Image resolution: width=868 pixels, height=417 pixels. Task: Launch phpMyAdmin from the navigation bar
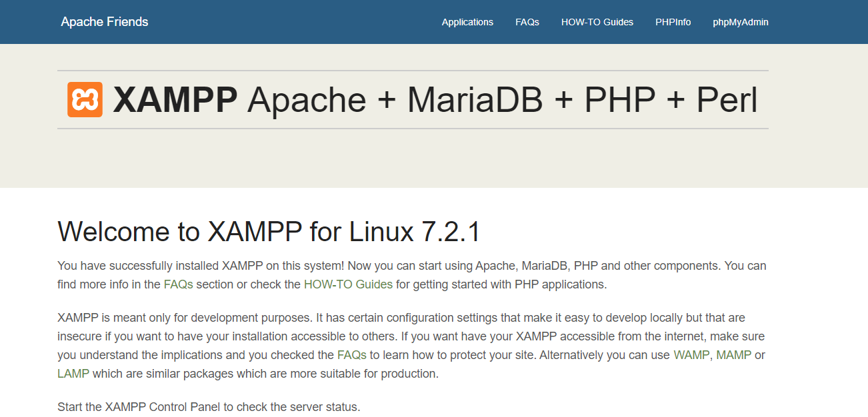[x=741, y=22]
